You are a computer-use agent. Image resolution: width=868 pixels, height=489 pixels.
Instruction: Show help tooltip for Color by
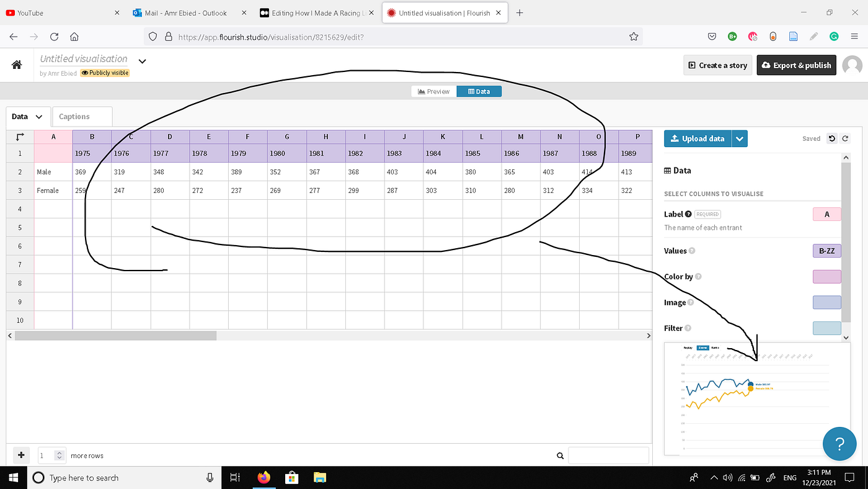[698, 277]
